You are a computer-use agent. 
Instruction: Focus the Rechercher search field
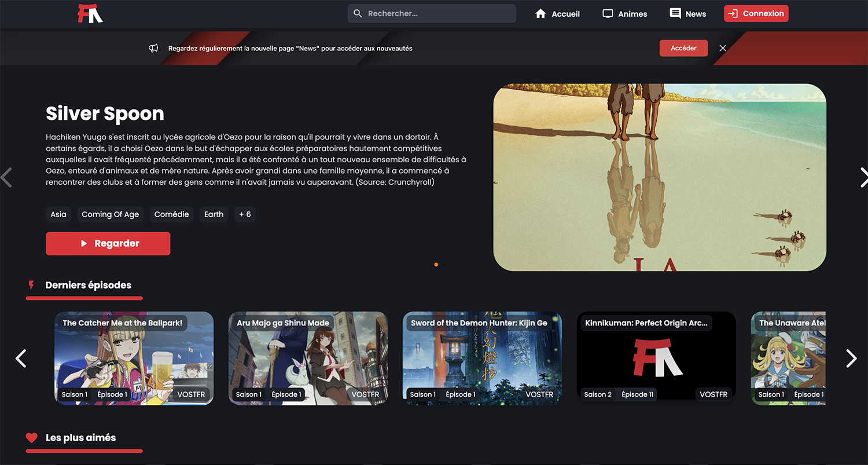pyautogui.click(x=432, y=13)
